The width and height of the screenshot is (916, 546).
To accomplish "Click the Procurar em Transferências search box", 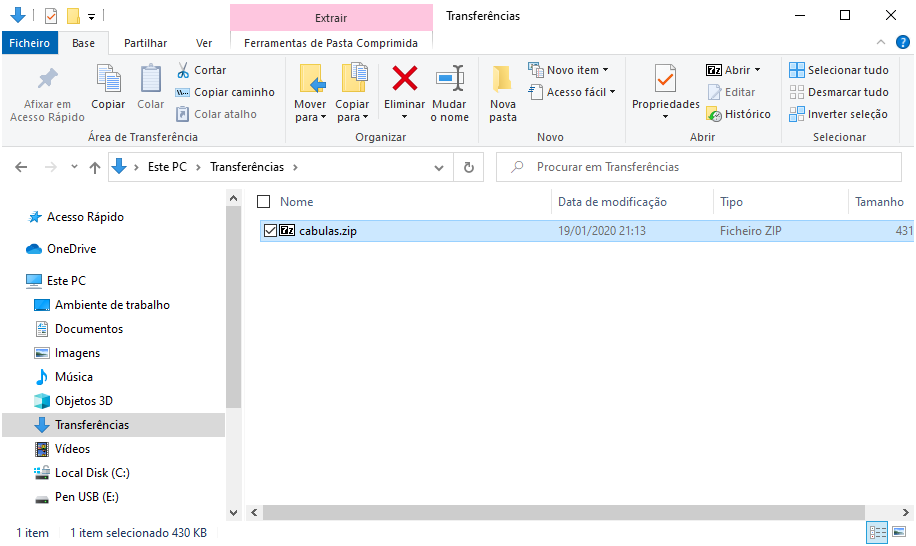I will click(x=699, y=167).
